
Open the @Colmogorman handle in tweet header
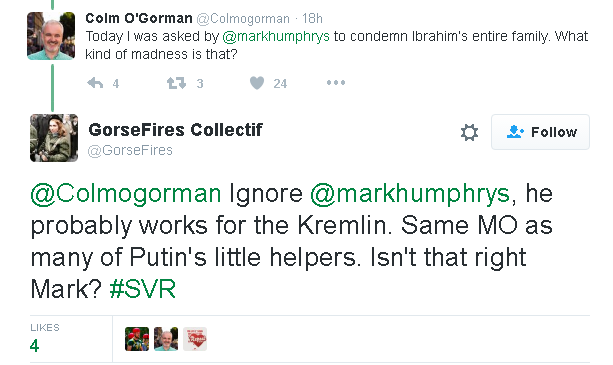243,18
